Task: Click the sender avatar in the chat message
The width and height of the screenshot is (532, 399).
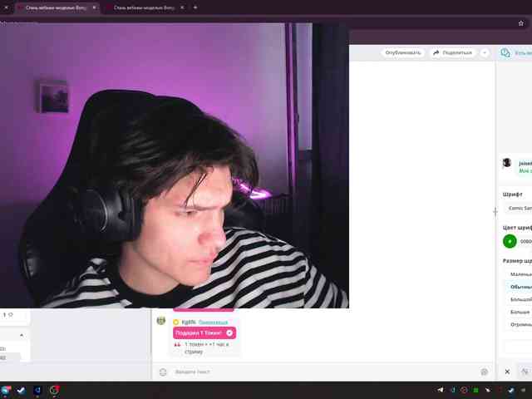Action: [x=161, y=321]
